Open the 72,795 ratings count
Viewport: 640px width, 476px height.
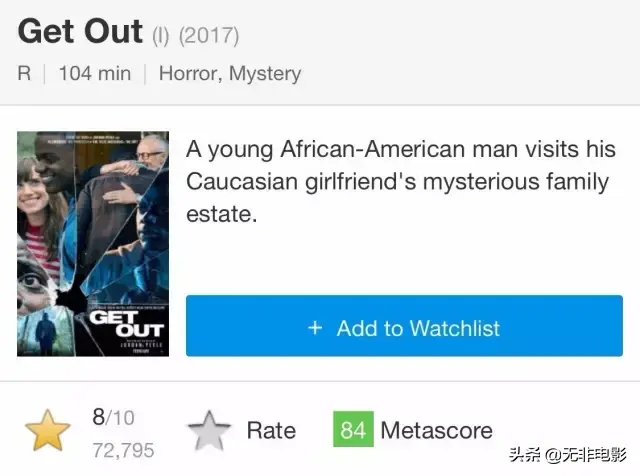click(x=123, y=450)
